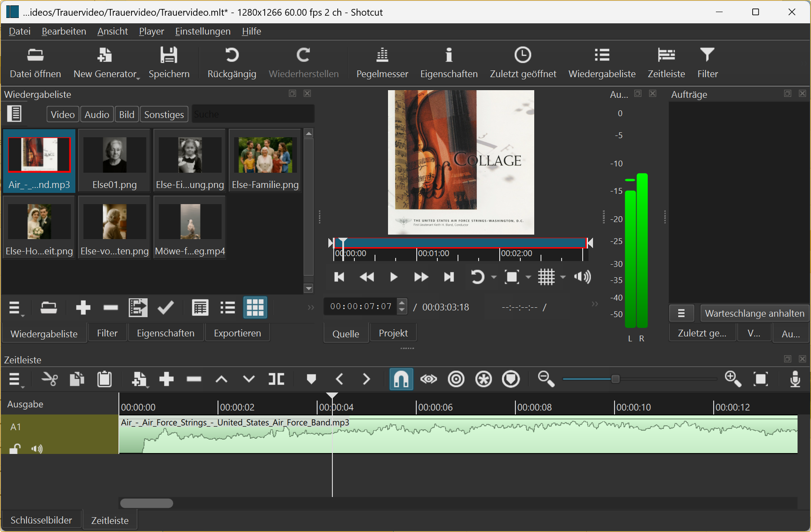Open the Pegelmesser audio meter panel
Screen dimensions: 811x532
382,63
